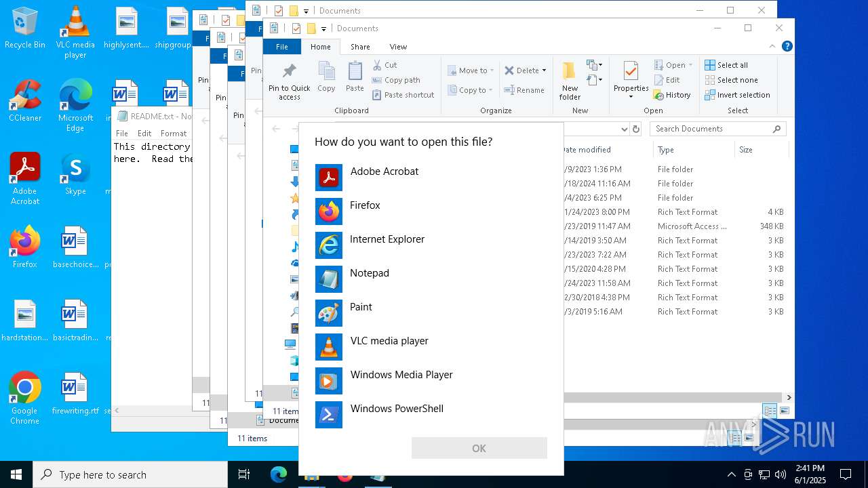Viewport: 868px width, 488px height.
Task: Click the New folder ribbon icon
Action: coord(570,81)
